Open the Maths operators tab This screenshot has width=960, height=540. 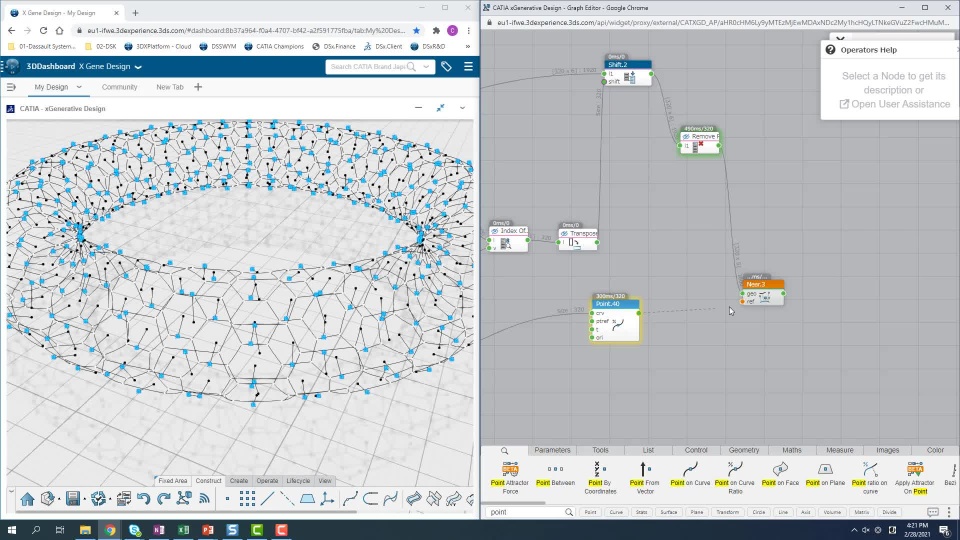(x=792, y=450)
